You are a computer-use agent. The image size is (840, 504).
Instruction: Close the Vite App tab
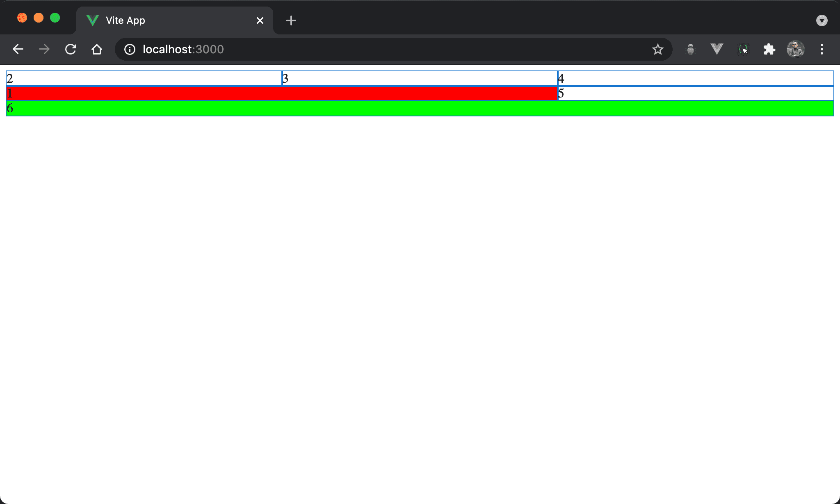pyautogui.click(x=260, y=20)
